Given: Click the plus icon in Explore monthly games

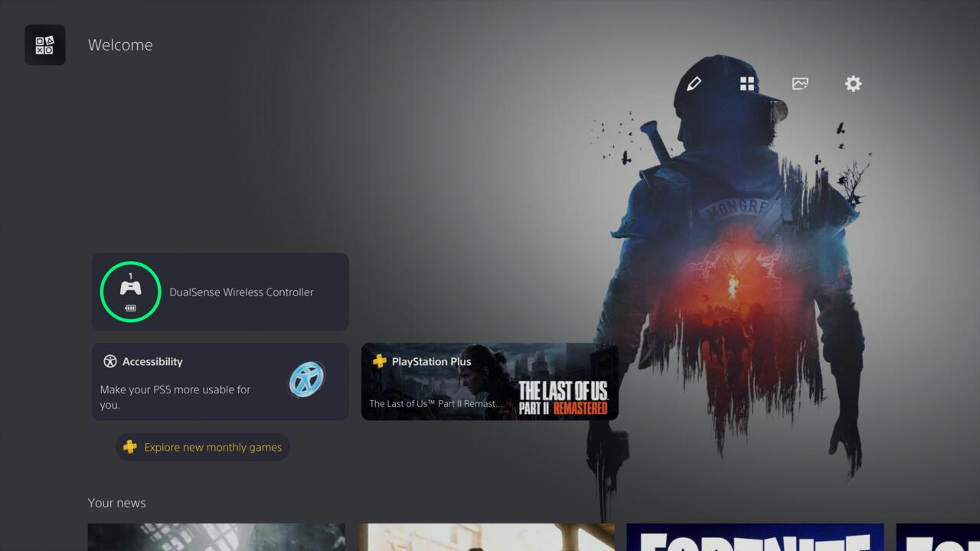Looking at the screenshot, I should click(x=130, y=447).
